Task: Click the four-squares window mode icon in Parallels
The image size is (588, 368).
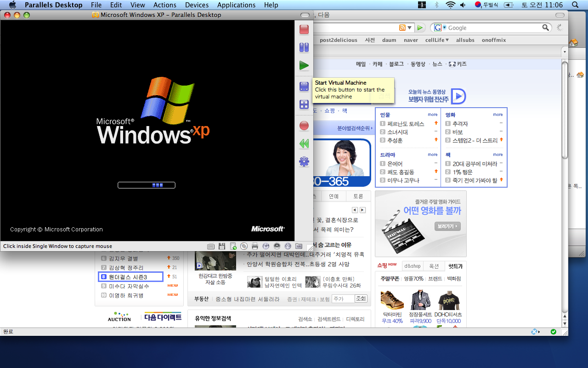Action: click(304, 104)
